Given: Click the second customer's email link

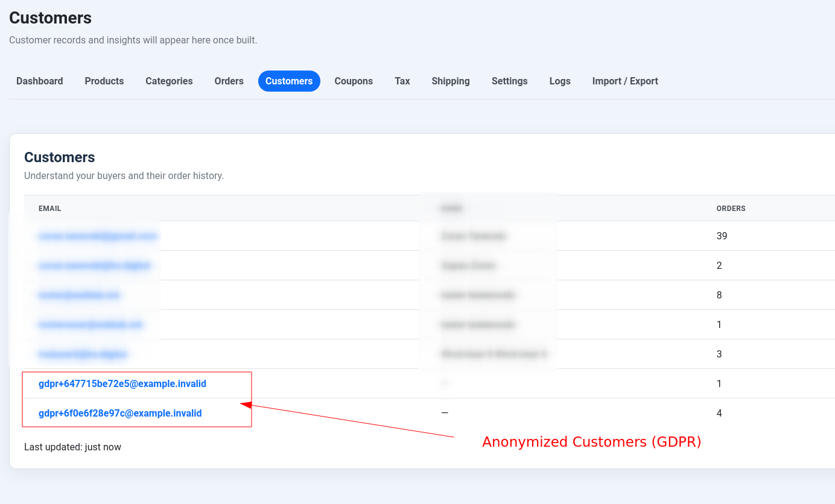Looking at the screenshot, I should point(95,265).
